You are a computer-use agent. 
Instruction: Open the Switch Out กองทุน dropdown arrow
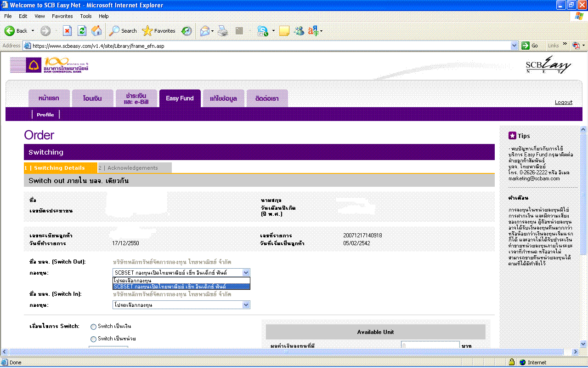click(x=246, y=272)
